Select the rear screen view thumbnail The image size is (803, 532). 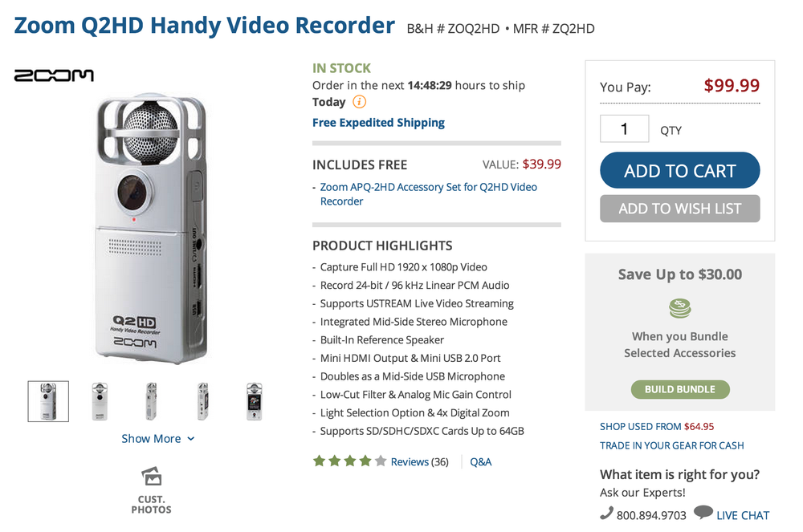[x=254, y=401]
